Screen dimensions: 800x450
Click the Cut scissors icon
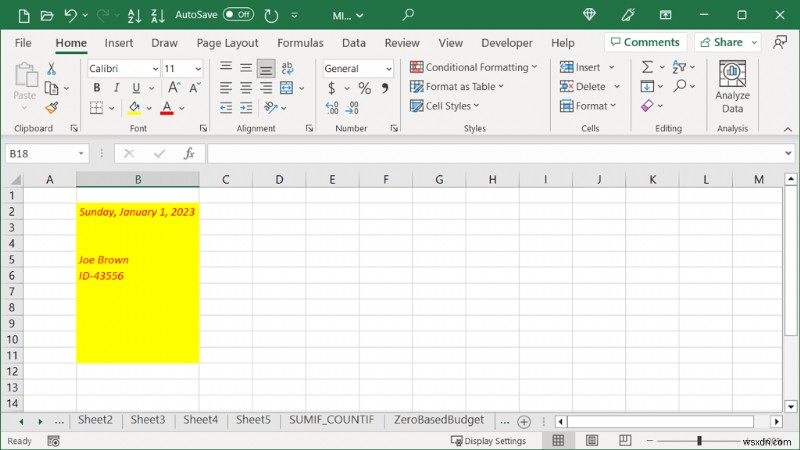pos(51,68)
